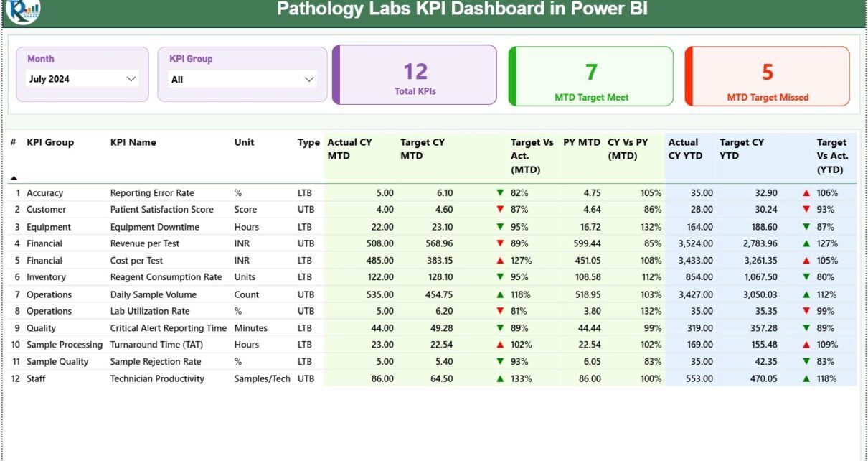Click the green down arrow for Reporting Error Rate MTD
Screen dimensions: 868x461
pyautogui.click(x=500, y=193)
